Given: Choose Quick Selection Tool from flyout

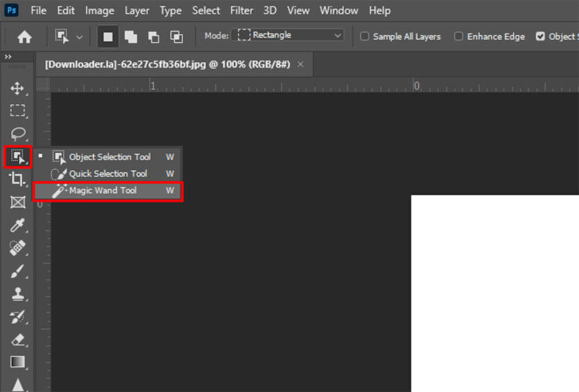Looking at the screenshot, I should coord(108,174).
